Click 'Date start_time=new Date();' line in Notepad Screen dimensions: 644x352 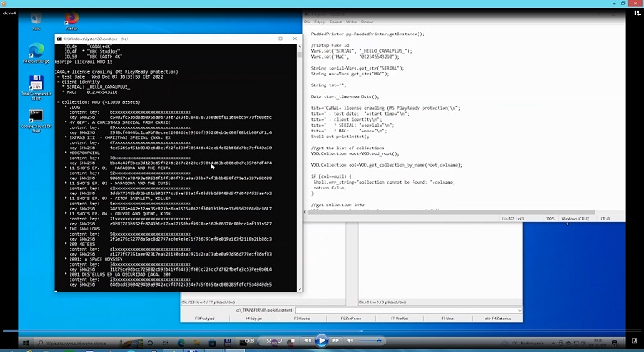(x=345, y=96)
